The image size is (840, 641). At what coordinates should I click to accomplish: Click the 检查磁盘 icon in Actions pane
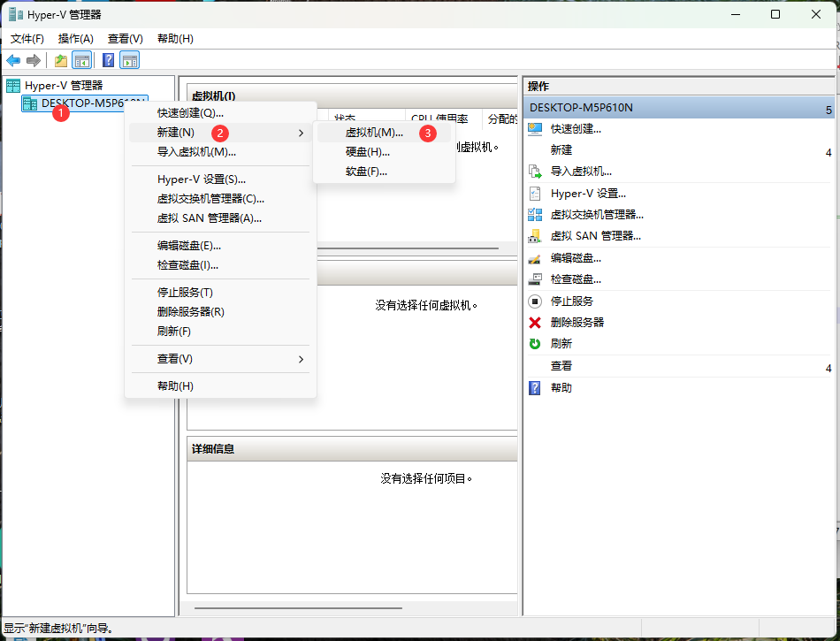(535, 279)
